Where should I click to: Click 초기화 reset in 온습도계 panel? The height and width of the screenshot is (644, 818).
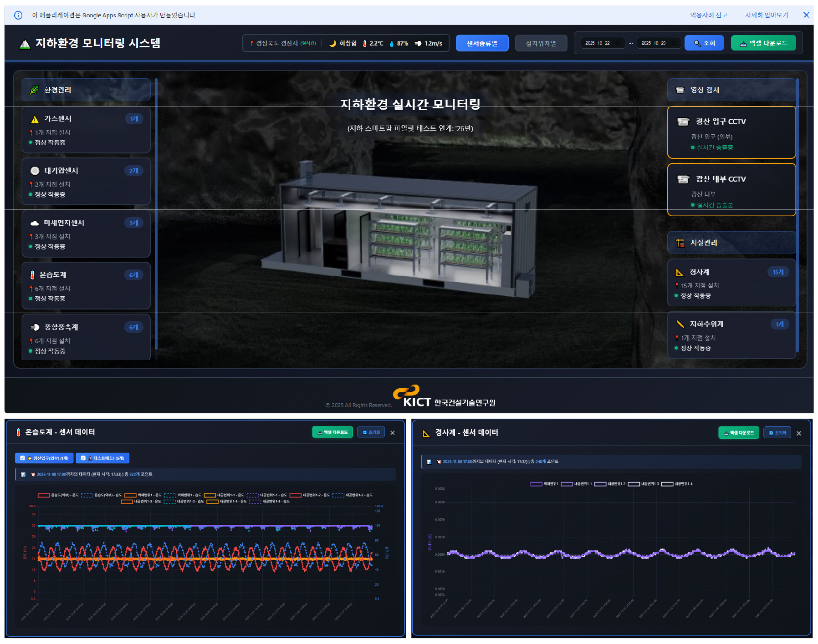click(x=371, y=432)
